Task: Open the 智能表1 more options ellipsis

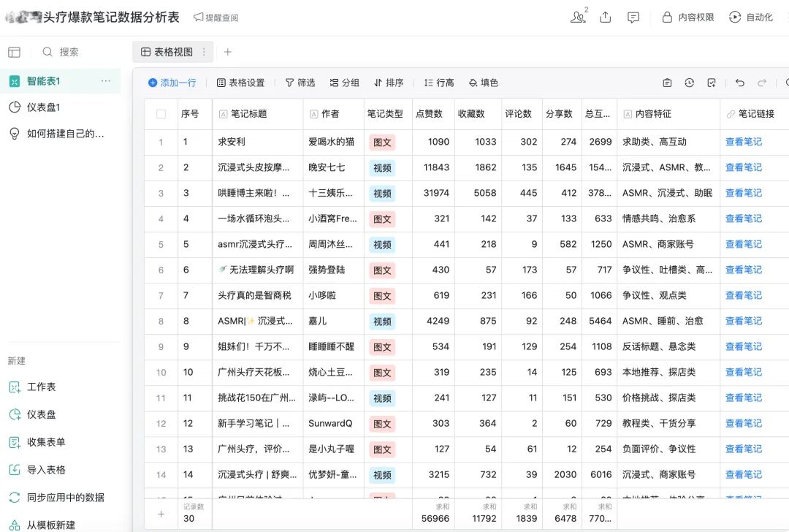Action: click(x=106, y=81)
